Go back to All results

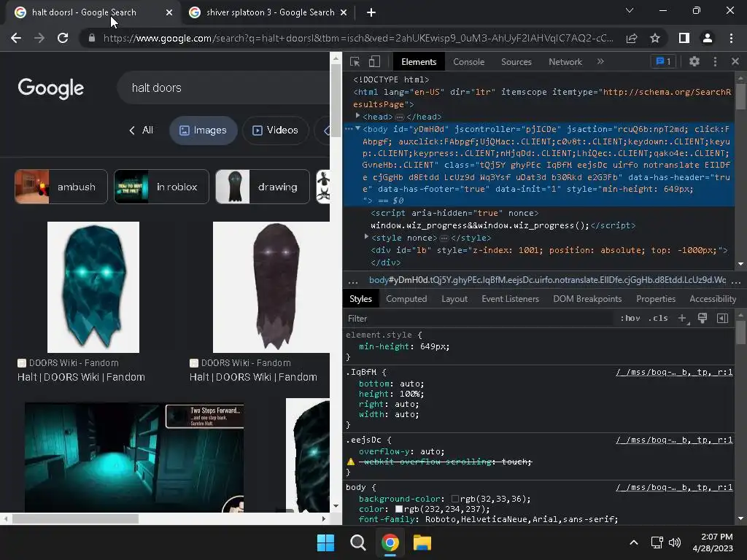click(x=141, y=130)
